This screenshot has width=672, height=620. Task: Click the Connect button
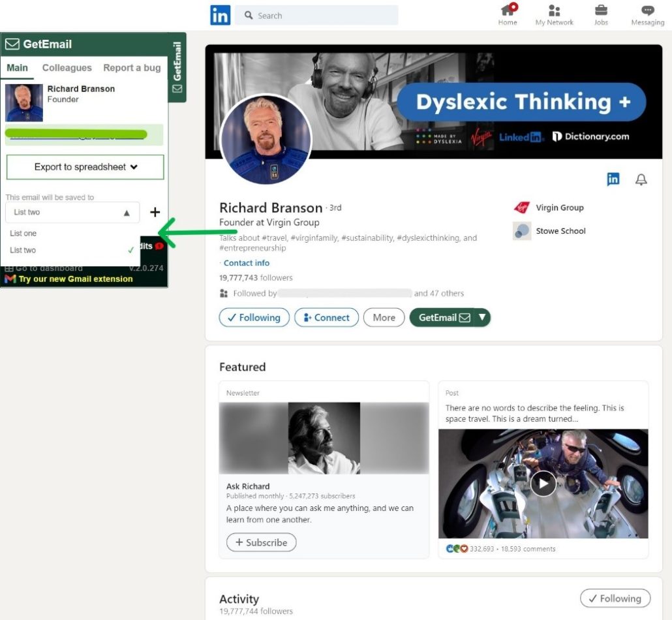click(x=326, y=318)
